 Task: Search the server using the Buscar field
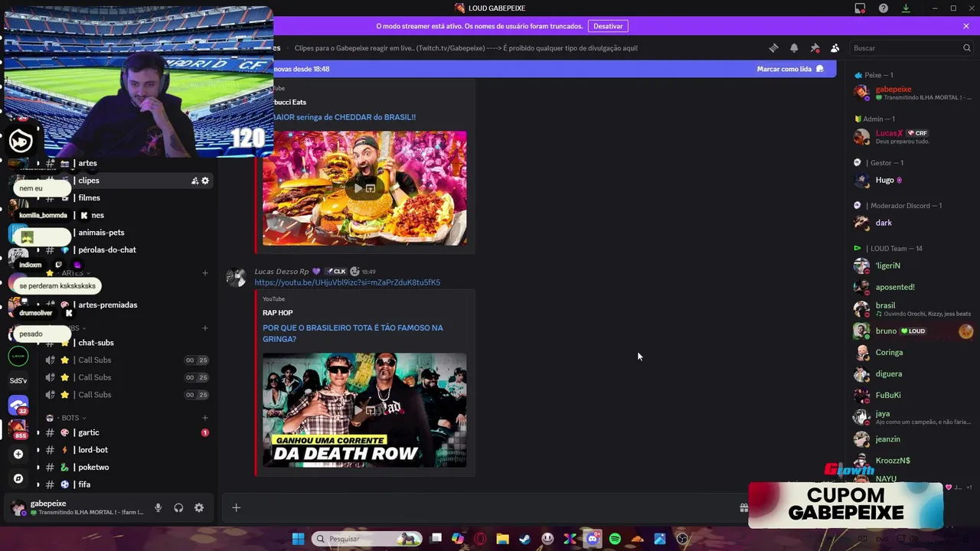tap(911, 47)
